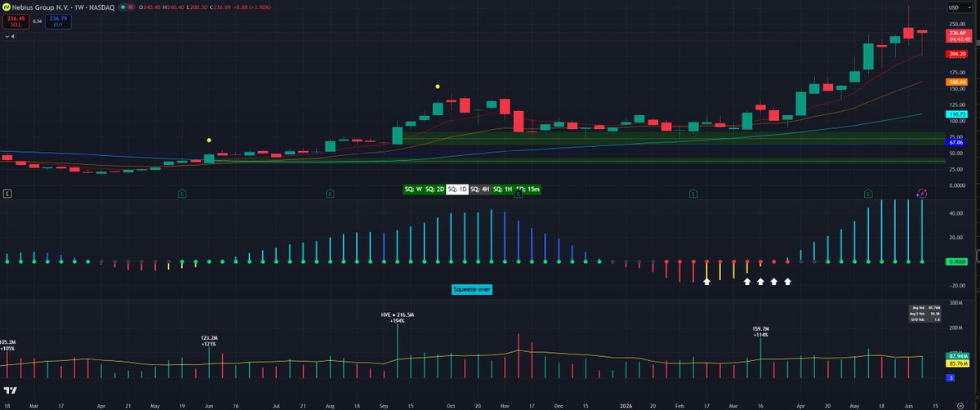
Task: Click the TradingView logo at bottom left
Action: point(11,392)
